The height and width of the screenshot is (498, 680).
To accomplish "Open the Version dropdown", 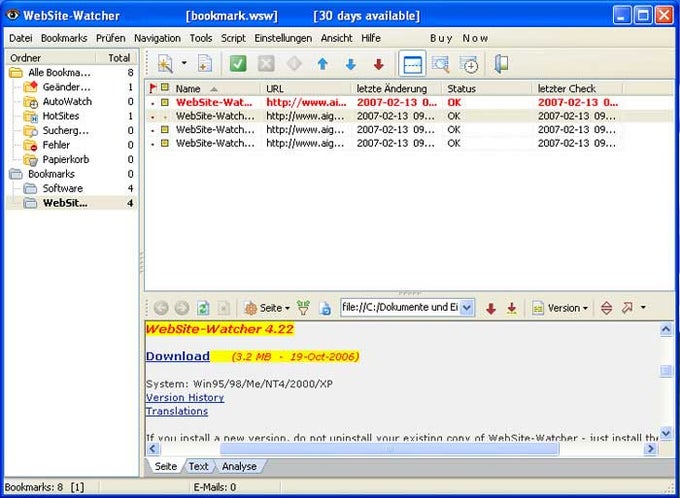I will pyautogui.click(x=560, y=308).
